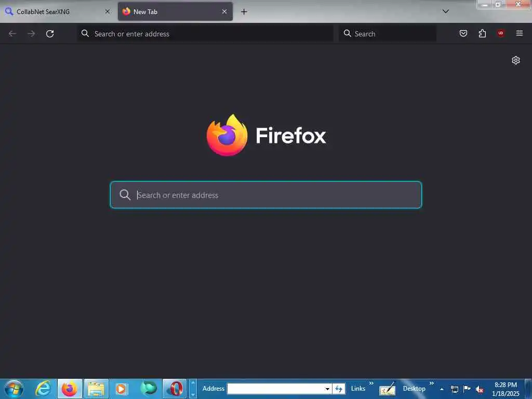Click the Firefox logo on page
The width and height of the screenshot is (532, 399).
click(227, 135)
